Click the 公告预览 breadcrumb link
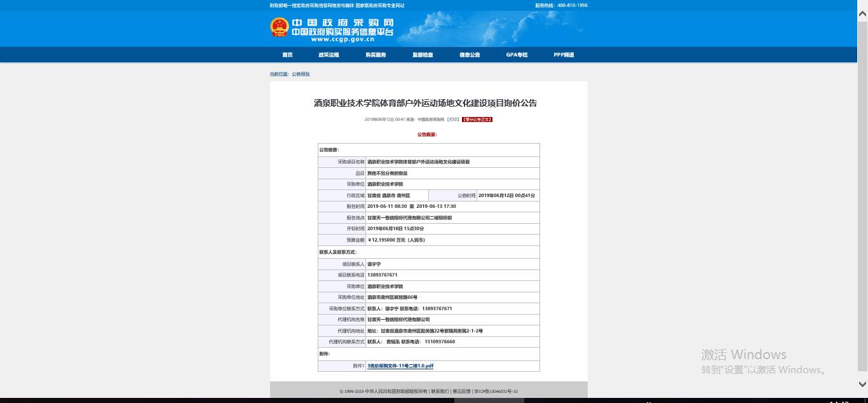This screenshot has height=403, width=868. [x=301, y=74]
